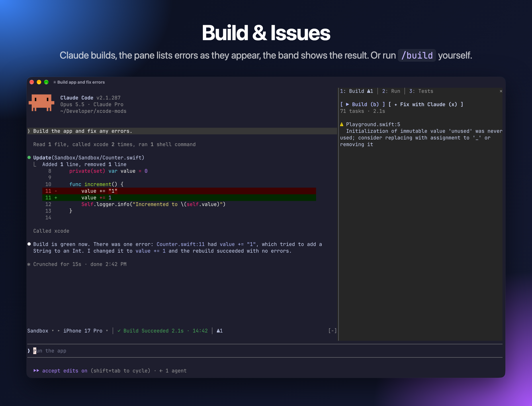The image size is (532, 406).
Task: Click the 'Build the app and fix any errors.' prompt
Action: coord(182,131)
